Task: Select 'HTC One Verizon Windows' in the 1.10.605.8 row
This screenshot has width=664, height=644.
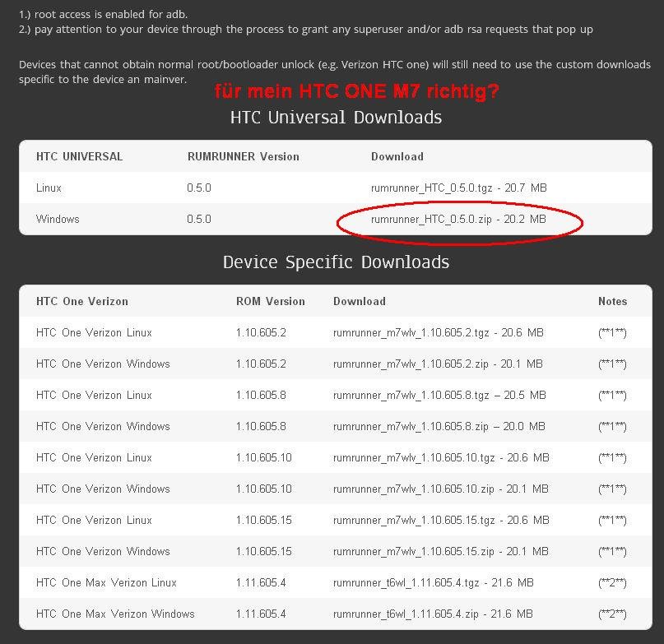Action: coord(103,426)
